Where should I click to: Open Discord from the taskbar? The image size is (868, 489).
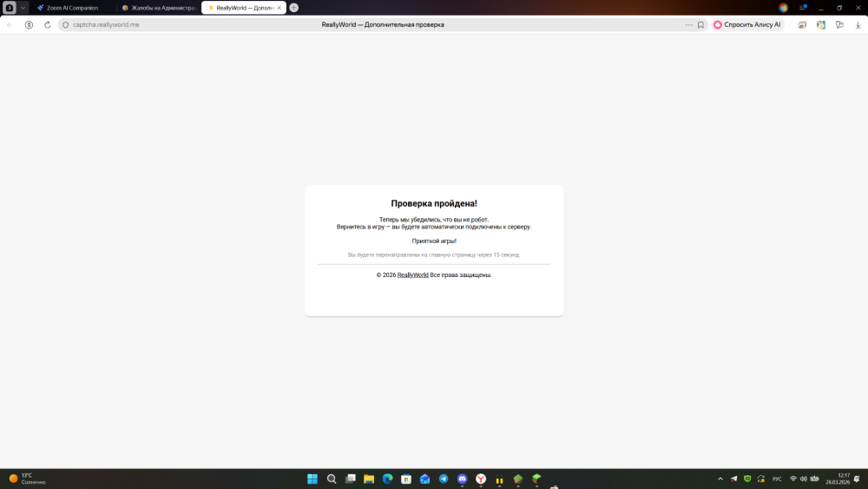(463, 479)
